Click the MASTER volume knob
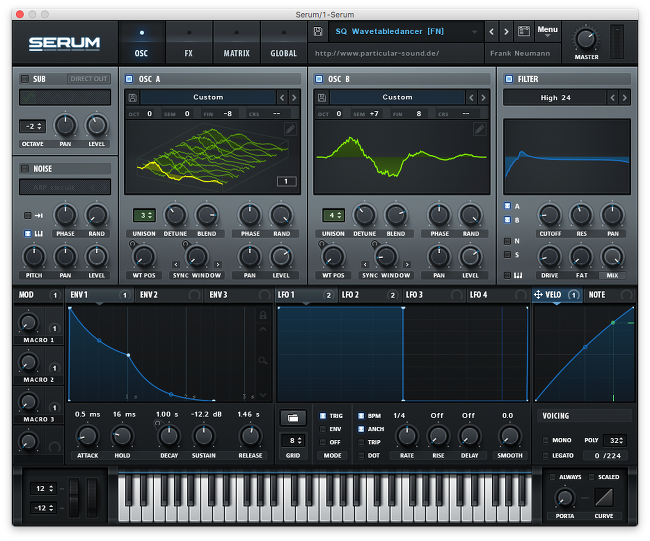 pos(586,40)
